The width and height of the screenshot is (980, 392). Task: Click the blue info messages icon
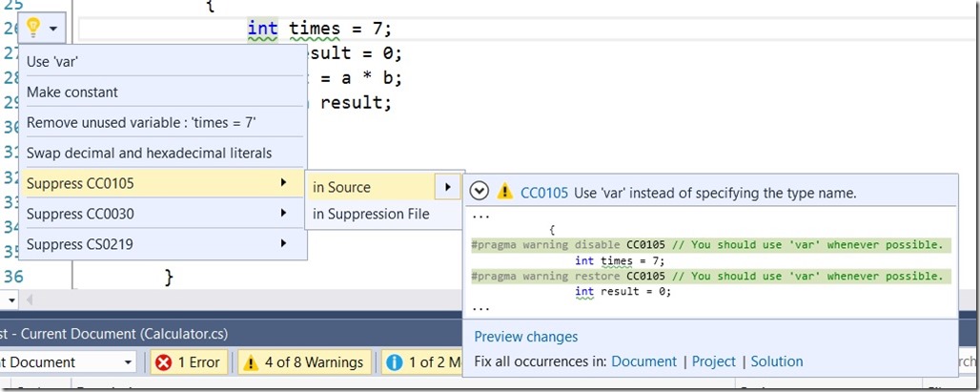[x=393, y=362]
